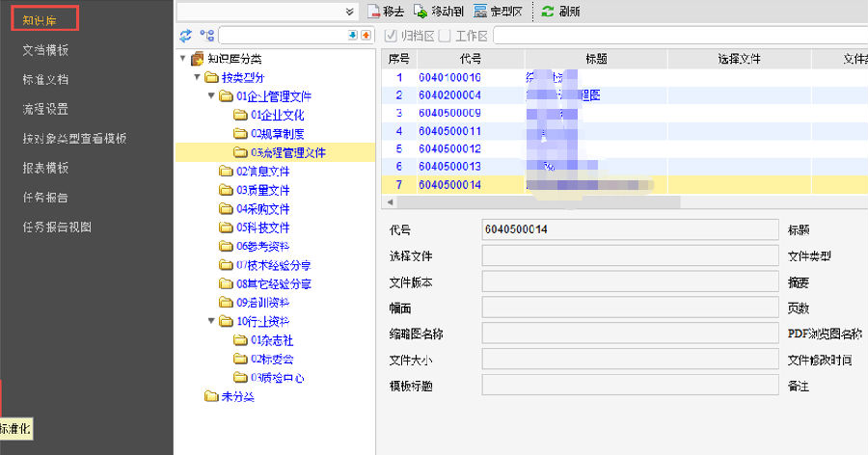868x455 pixels.
Task: Sort by the 序号 column header
Action: [399, 59]
